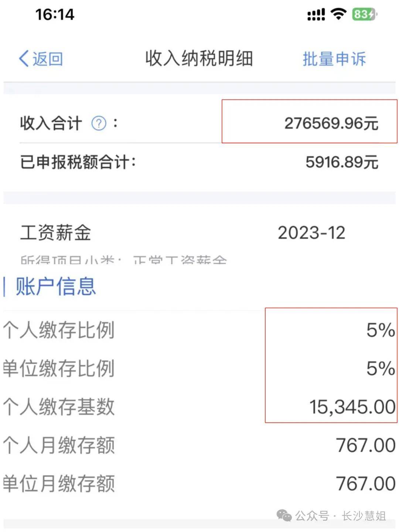Click the blue bar icon before 账户信息
The image size is (399, 532).
pos(4,286)
